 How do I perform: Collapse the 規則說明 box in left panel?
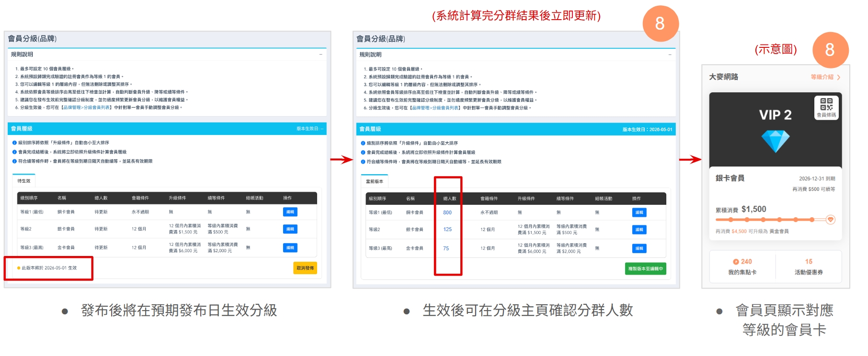pyautogui.click(x=320, y=55)
